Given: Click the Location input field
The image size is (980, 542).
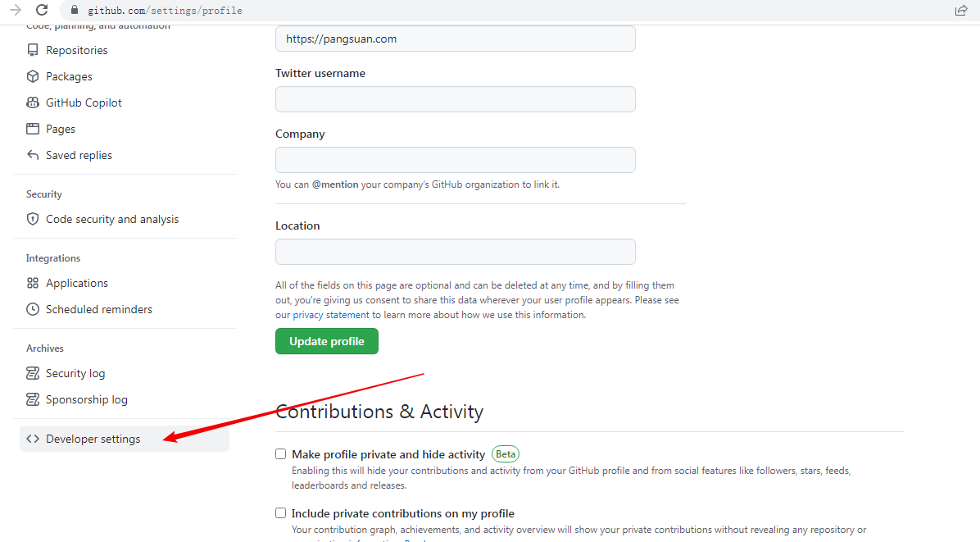Looking at the screenshot, I should [x=455, y=252].
